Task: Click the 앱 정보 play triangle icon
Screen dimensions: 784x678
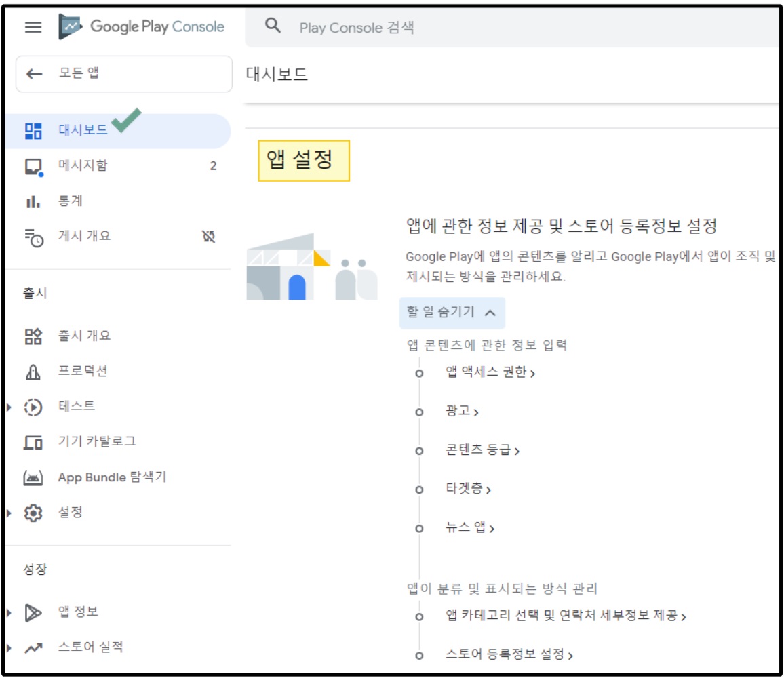Action: (33, 612)
